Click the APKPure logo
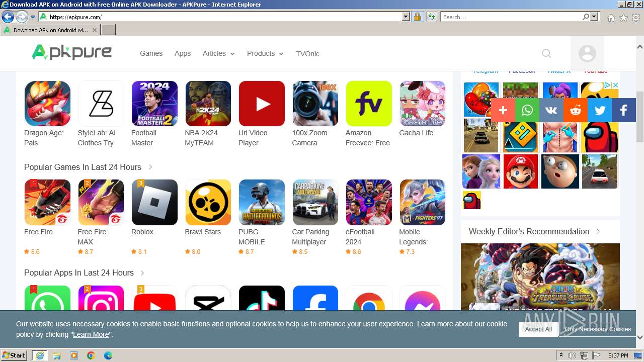 point(72,52)
